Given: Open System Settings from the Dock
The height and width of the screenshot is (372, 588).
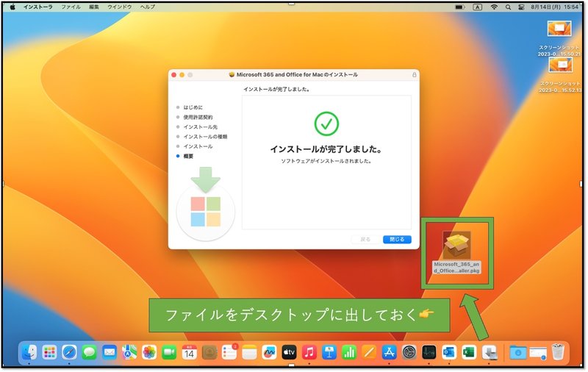Looking at the screenshot, I should tap(409, 352).
